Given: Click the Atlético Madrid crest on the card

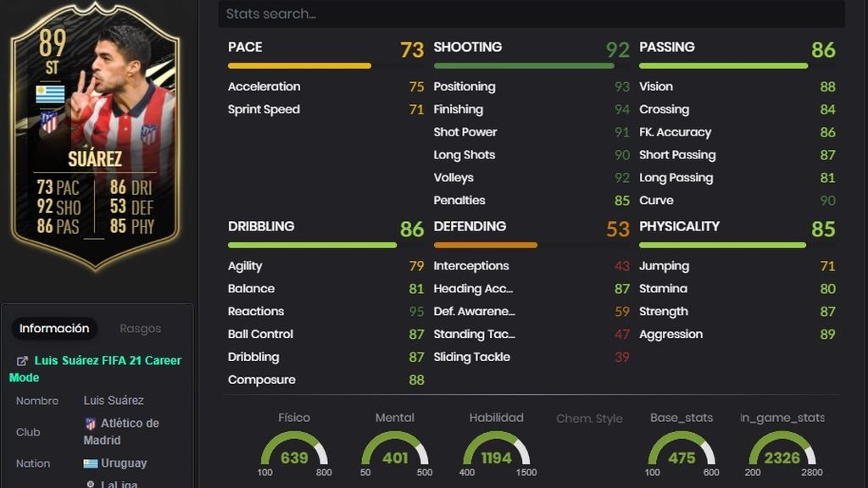Looking at the screenshot, I should 49,122.
